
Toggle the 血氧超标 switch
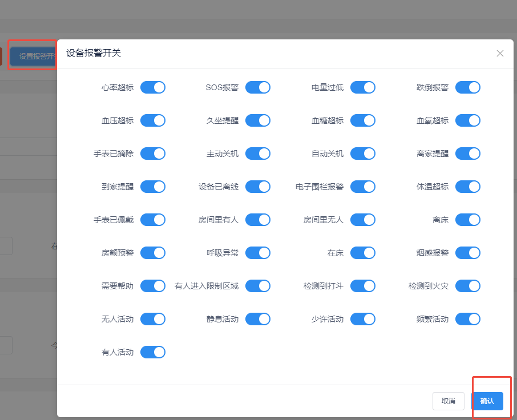[x=468, y=120]
